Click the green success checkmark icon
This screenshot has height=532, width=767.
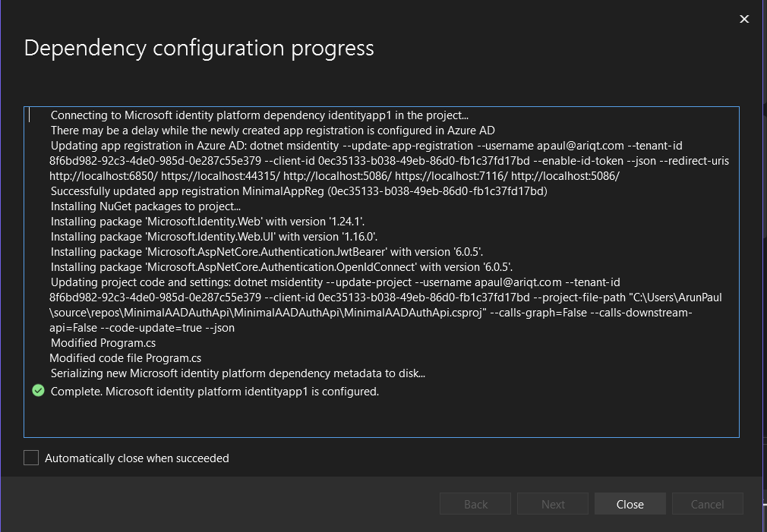(x=38, y=391)
